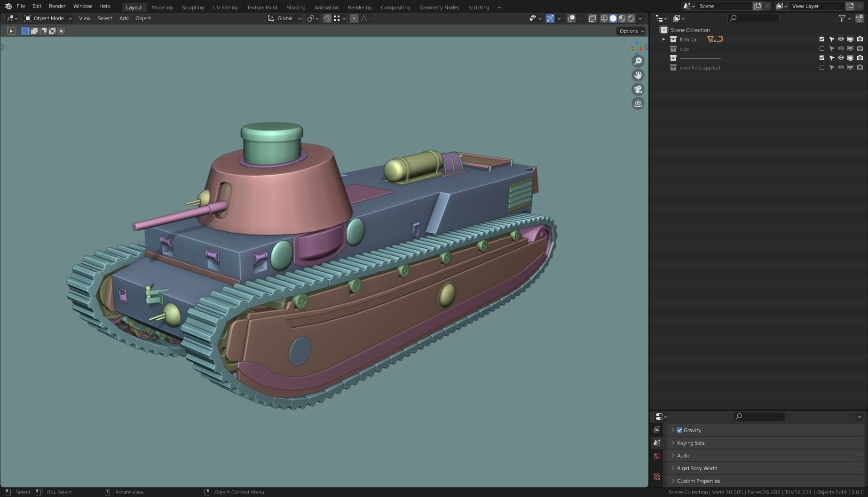Switch to the Geometry Nodes workspace tab
868x497 pixels.
pos(439,8)
